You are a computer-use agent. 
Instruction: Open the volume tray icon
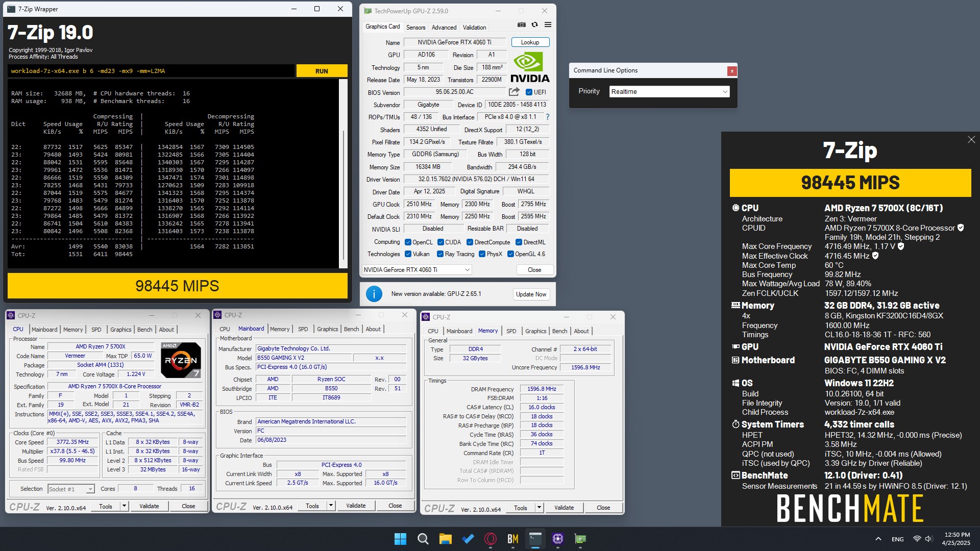click(928, 539)
